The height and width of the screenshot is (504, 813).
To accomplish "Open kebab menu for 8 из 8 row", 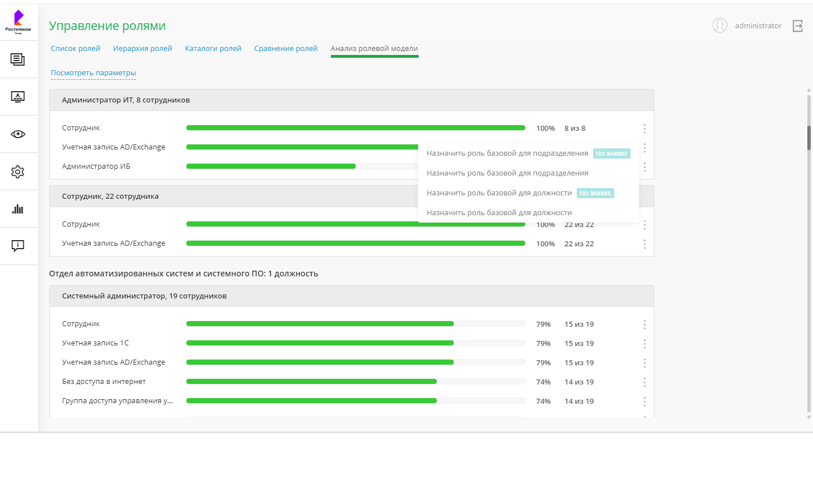I will [x=645, y=129].
